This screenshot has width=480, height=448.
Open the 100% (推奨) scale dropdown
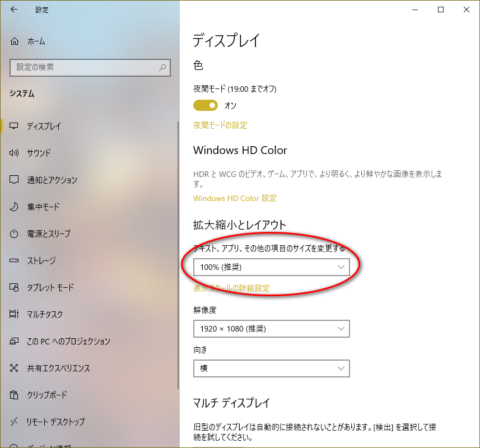(271, 267)
